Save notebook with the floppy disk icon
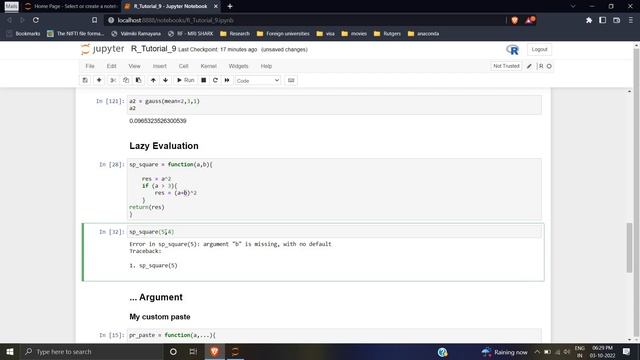Image resolution: width=640 pixels, height=360 pixels. point(85,80)
